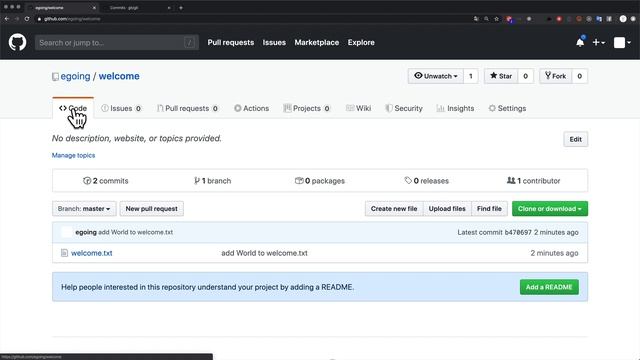The image size is (640, 360).
Task: Switch to the Actions tab
Action: (x=251, y=109)
